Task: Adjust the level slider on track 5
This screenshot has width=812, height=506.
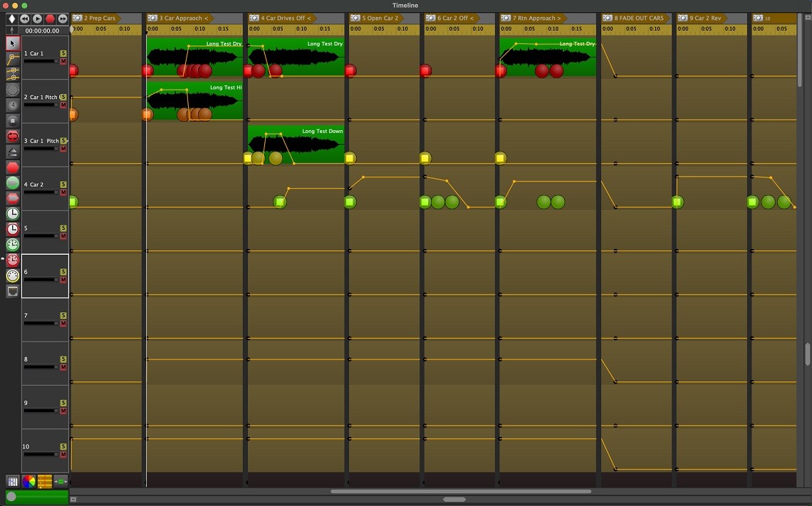Action: [41, 236]
